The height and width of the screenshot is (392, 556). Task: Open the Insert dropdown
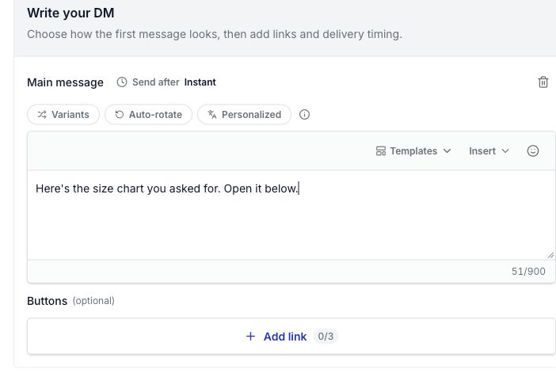pyautogui.click(x=489, y=151)
